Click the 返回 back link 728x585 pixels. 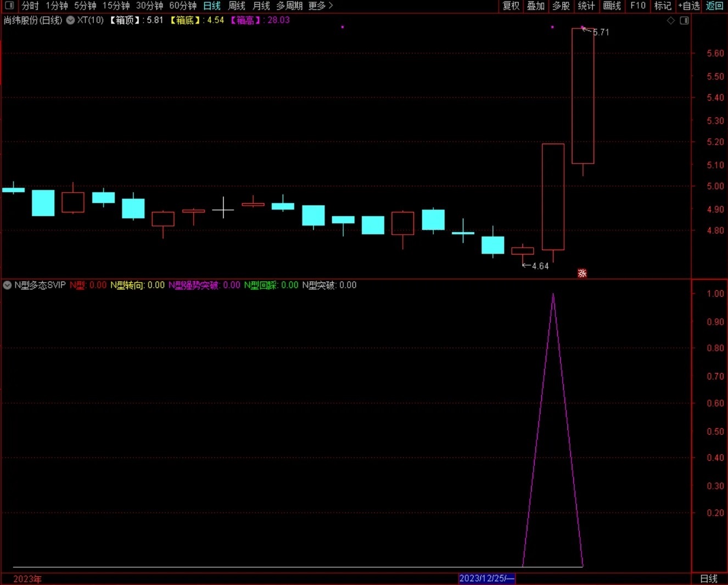714,5
